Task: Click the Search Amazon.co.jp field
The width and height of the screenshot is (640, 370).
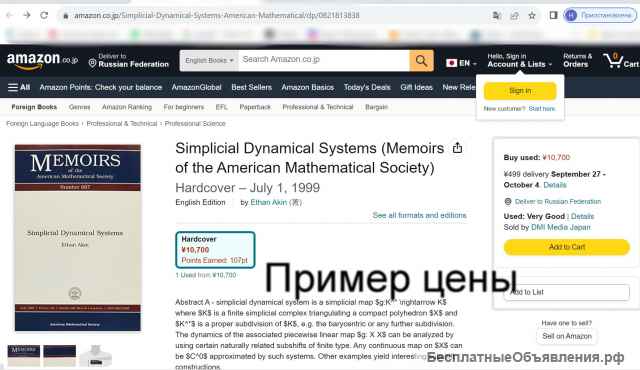Action: [x=324, y=60]
